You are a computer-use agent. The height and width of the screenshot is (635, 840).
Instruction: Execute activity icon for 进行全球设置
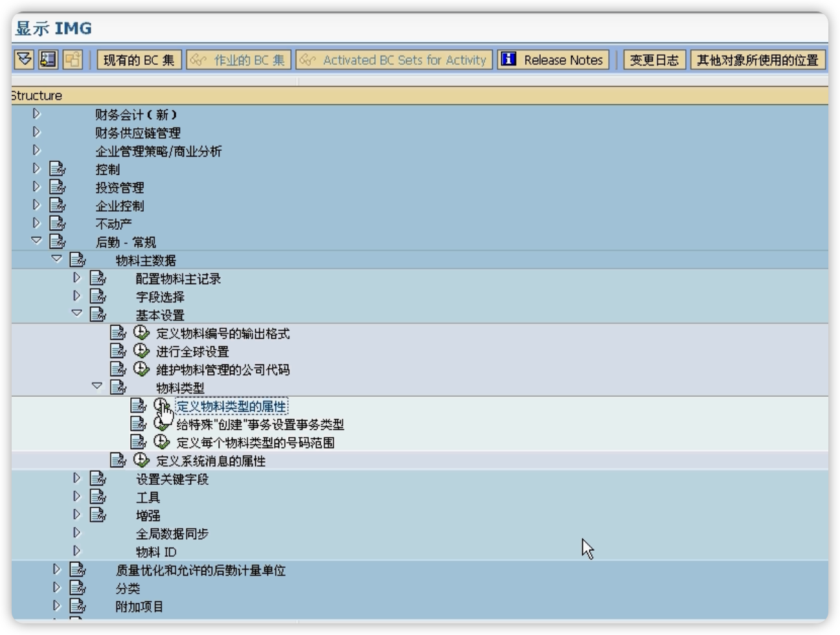[x=141, y=351]
